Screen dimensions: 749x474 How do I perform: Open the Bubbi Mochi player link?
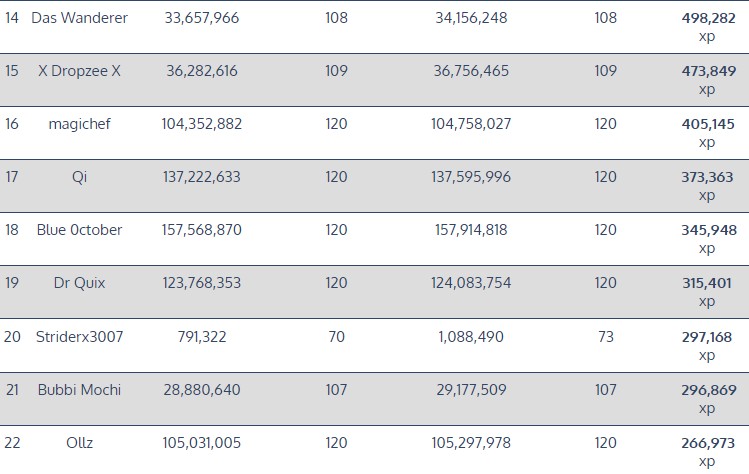click(x=79, y=389)
